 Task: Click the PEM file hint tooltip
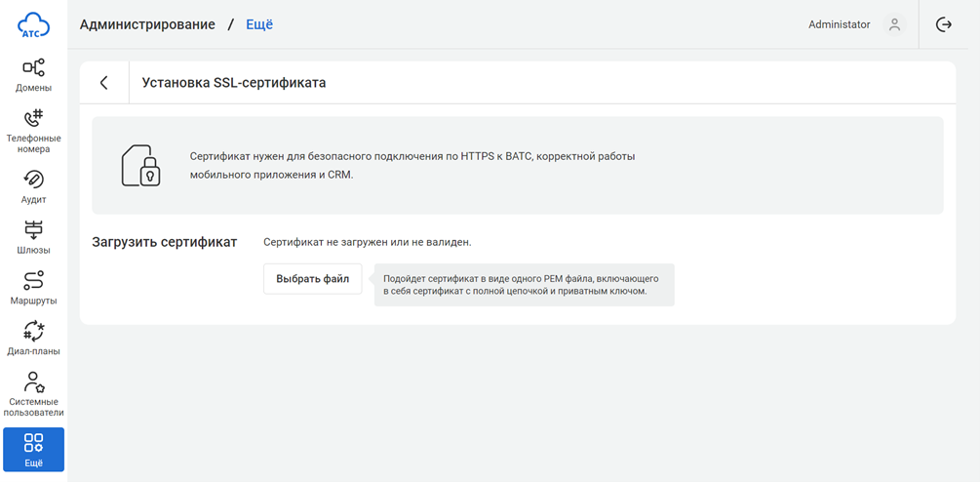[524, 285]
